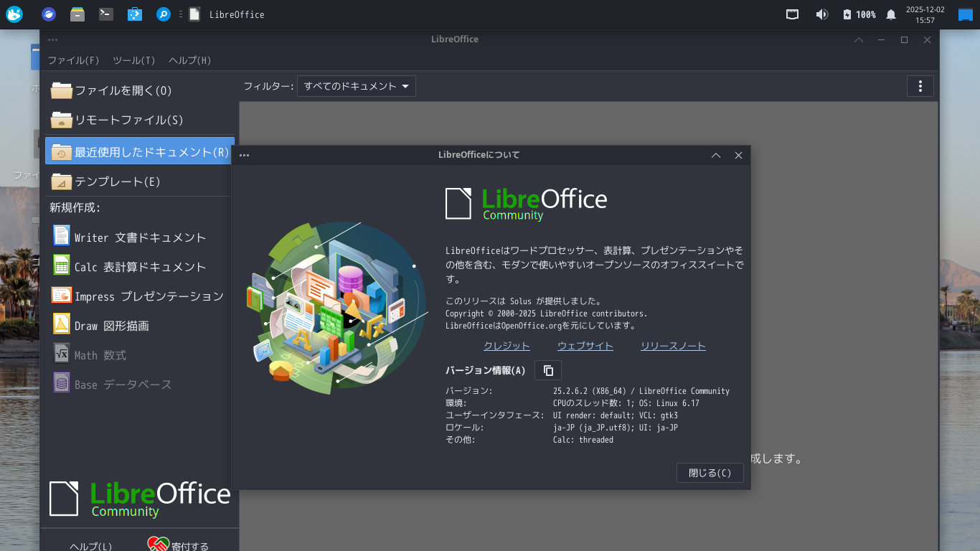Create a new Base database
The width and height of the screenshot is (980, 551).
[118, 383]
